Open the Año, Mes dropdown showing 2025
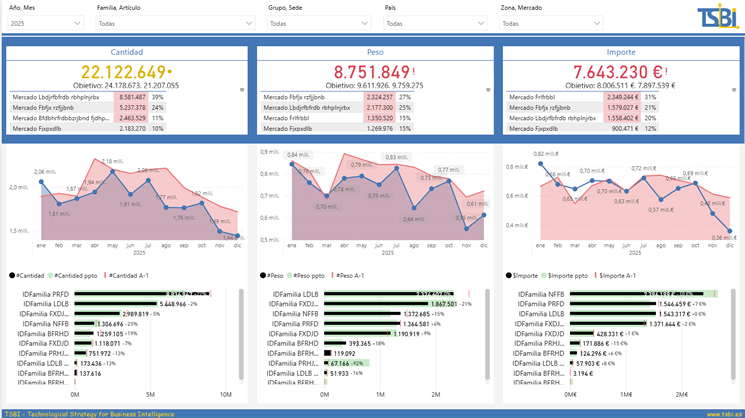 [46, 23]
